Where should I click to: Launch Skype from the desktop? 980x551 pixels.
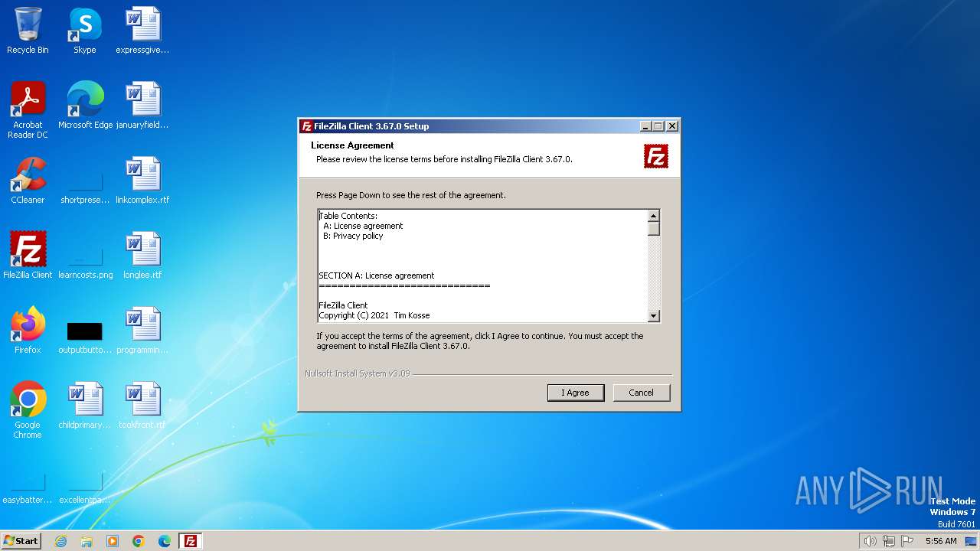[84, 31]
